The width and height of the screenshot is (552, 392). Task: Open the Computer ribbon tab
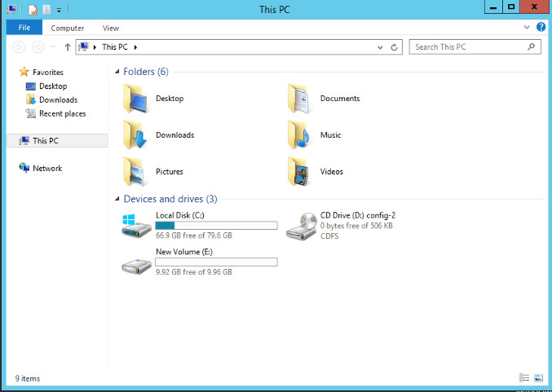[x=67, y=28]
